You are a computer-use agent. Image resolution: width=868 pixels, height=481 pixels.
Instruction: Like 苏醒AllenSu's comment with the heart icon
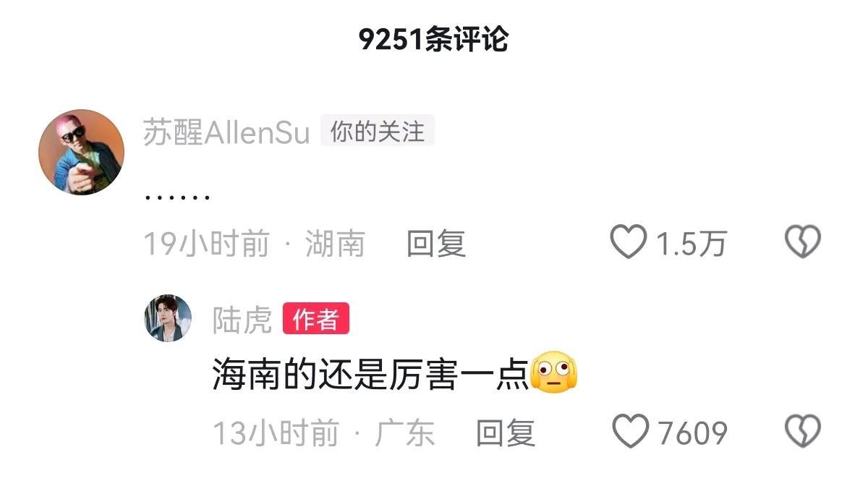pos(628,242)
